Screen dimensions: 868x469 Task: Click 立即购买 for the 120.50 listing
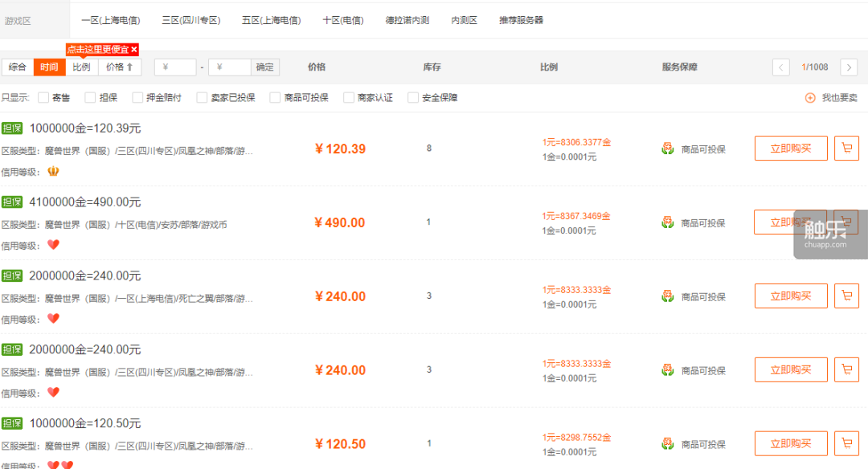click(x=791, y=443)
